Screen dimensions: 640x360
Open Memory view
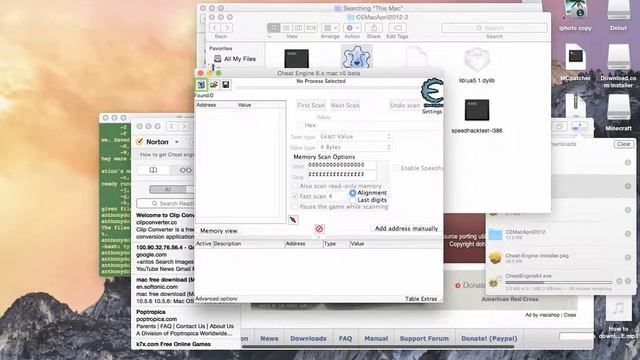tap(219, 231)
